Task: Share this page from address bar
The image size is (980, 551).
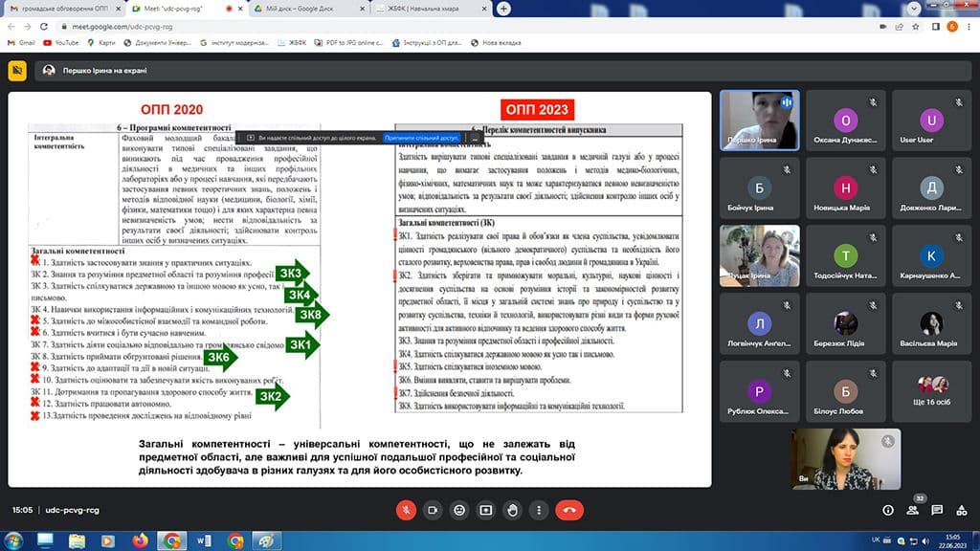Action: [899, 27]
